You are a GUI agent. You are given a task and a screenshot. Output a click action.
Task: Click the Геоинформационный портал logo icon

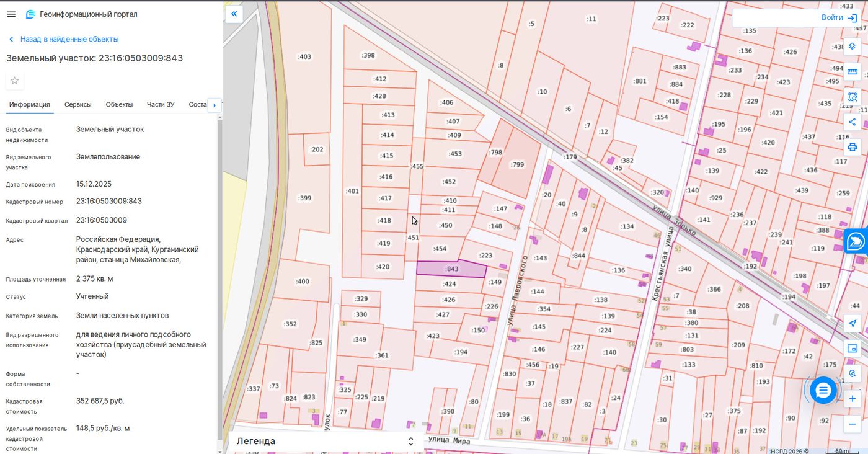30,14
